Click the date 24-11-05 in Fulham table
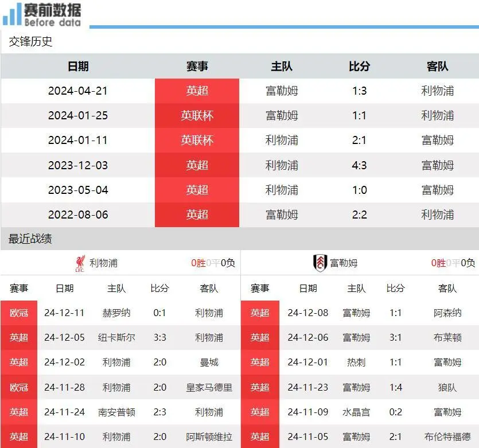The height and width of the screenshot is (448, 479). pos(308,437)
